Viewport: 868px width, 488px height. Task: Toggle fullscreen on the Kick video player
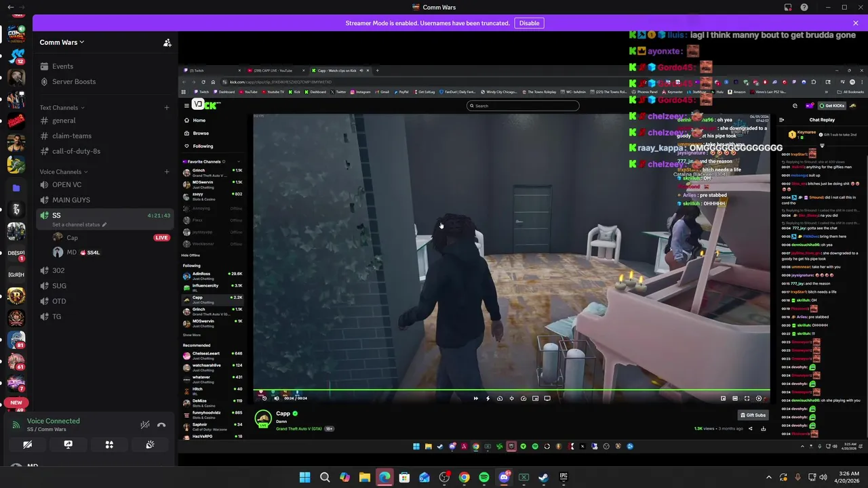point(747,399)
